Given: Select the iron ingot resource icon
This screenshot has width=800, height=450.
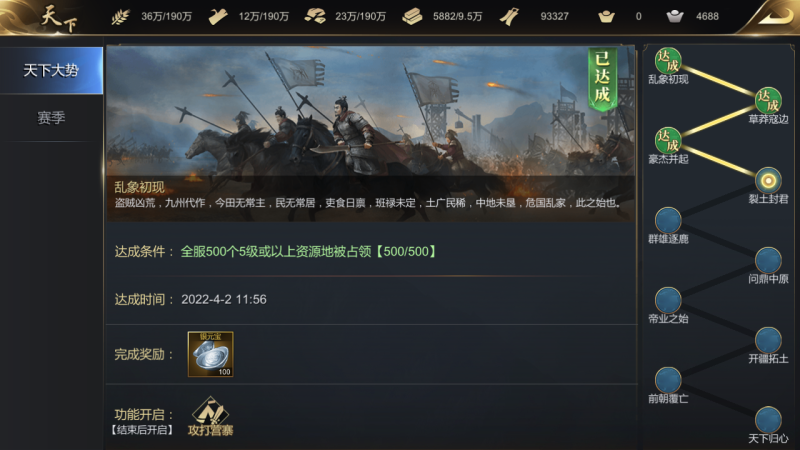Looking at the screenshot, I should (x=412, y=16).
